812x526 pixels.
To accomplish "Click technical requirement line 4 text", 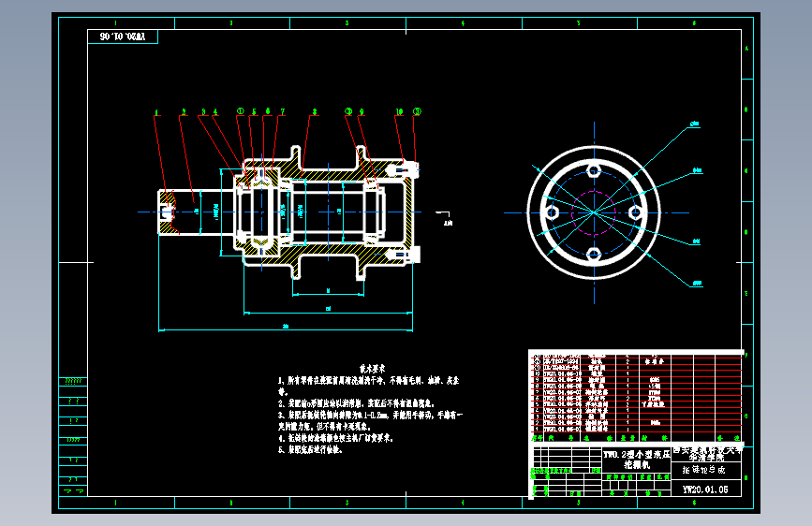I will coord(335,438).
